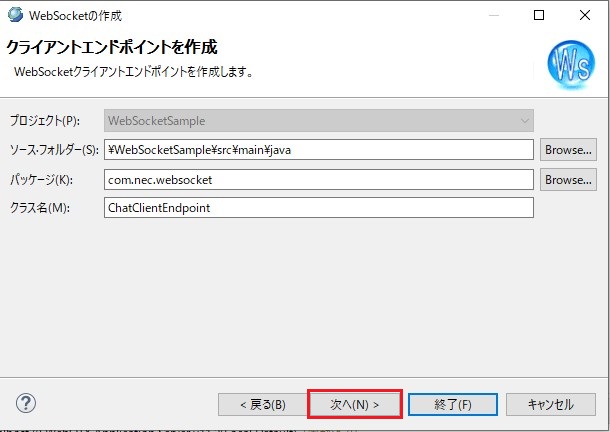Focus the クラス名 field with ChatClientEndpoint
This screenshot has width=610, height=432.
point(319,208)
